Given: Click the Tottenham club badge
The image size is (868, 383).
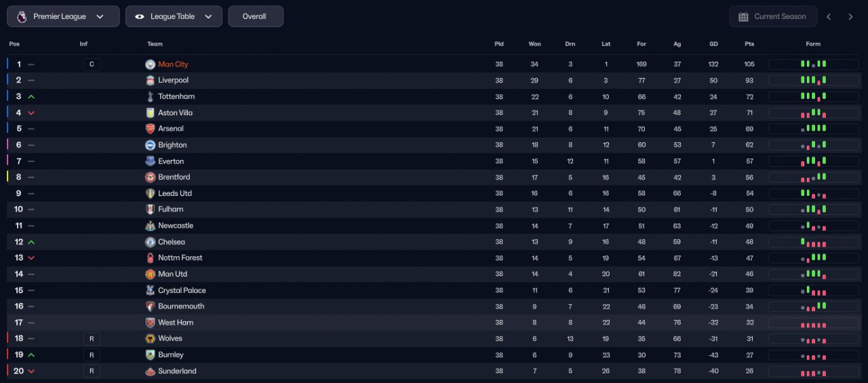Looking at the screenshot, I should (x=150, y=96).
